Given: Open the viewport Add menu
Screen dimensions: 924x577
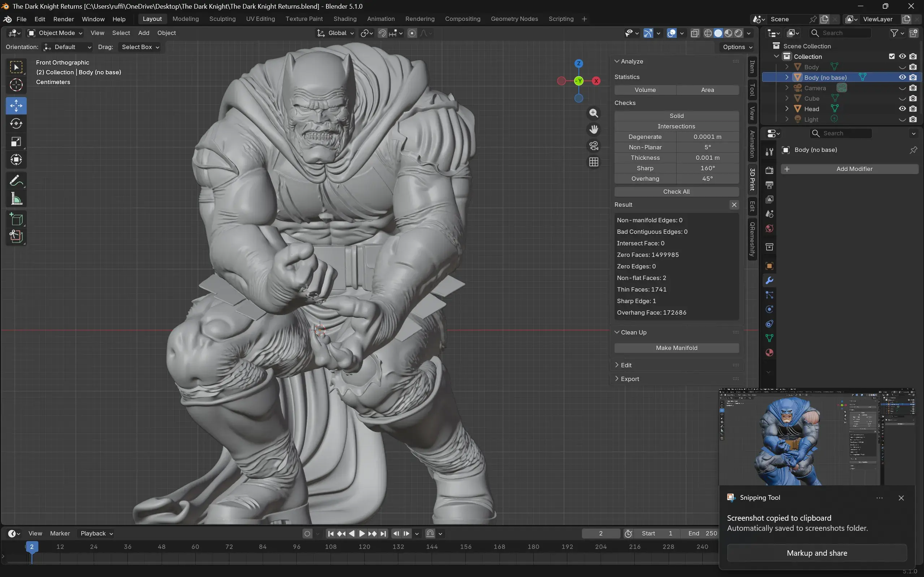Looking at the screenshot, I should point(144,33).
